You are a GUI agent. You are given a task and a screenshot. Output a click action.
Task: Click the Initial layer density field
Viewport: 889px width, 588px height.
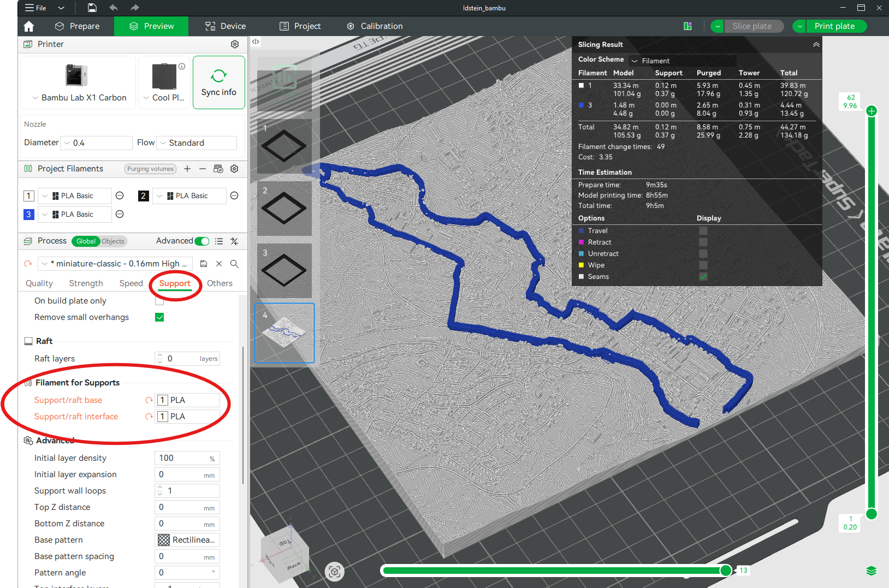click(x=187, y=458)
